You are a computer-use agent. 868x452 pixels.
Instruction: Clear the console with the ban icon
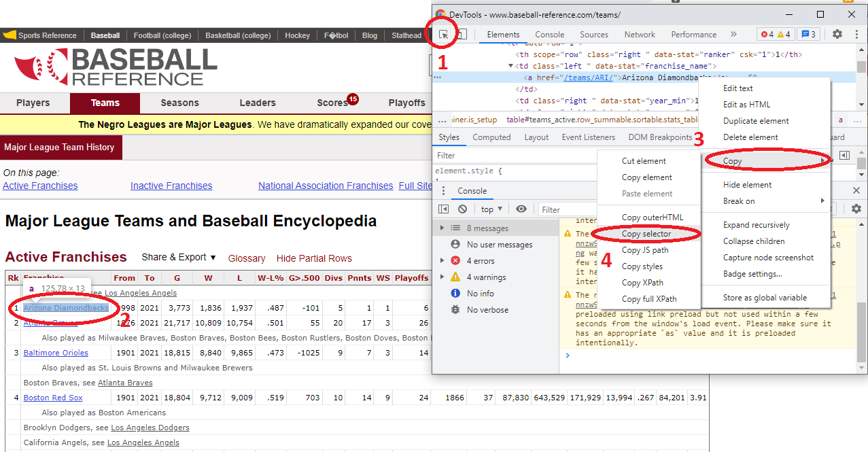tap(463, 209)
